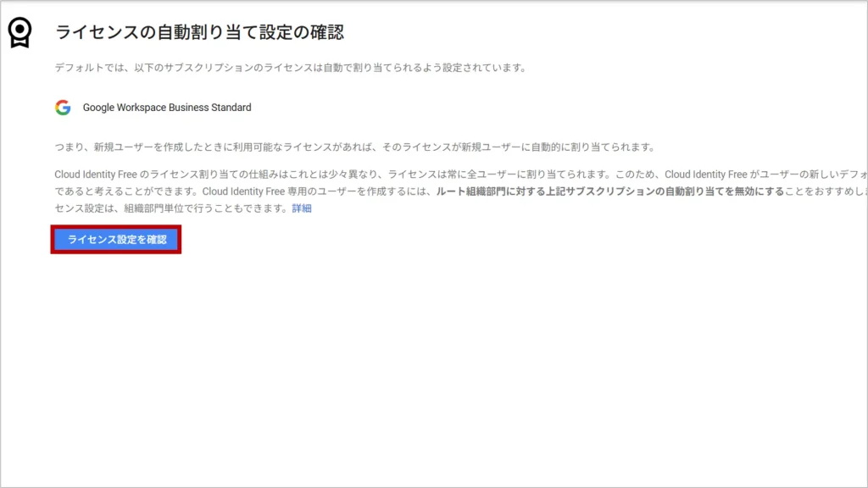Image resolution: width=868 pixels, height=488 pixels.
Task: Click the heading ライセンスの自動割り当て設定の確認
Action: [x=199, y=33]
